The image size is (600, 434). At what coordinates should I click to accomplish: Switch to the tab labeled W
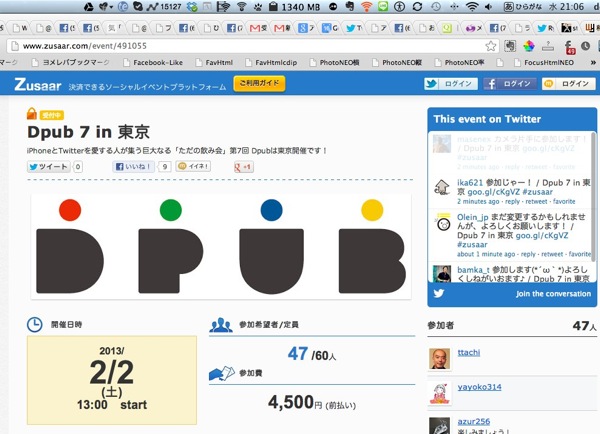point(19,28)
